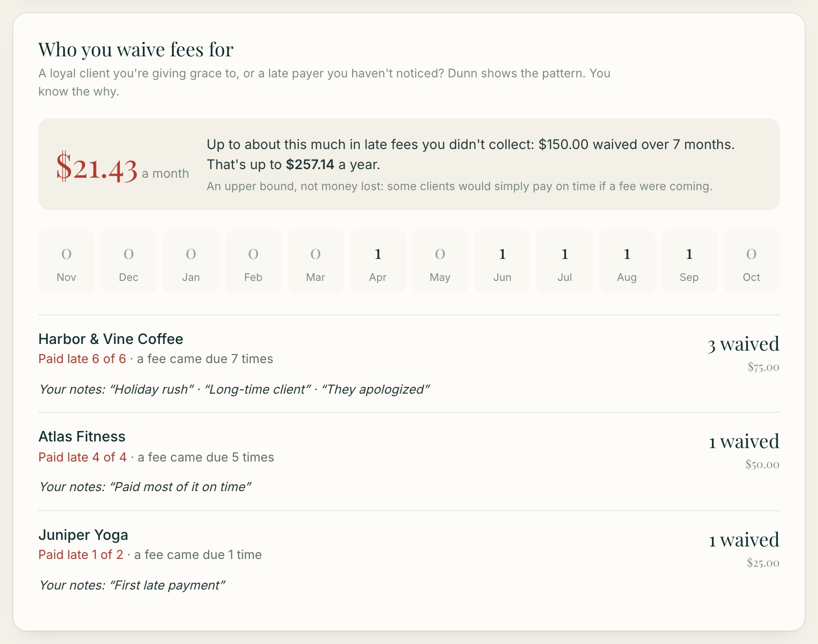Screen dimensions: 818x644
Task: Click the $21.43 a month figure
Action: pos(122,167)
